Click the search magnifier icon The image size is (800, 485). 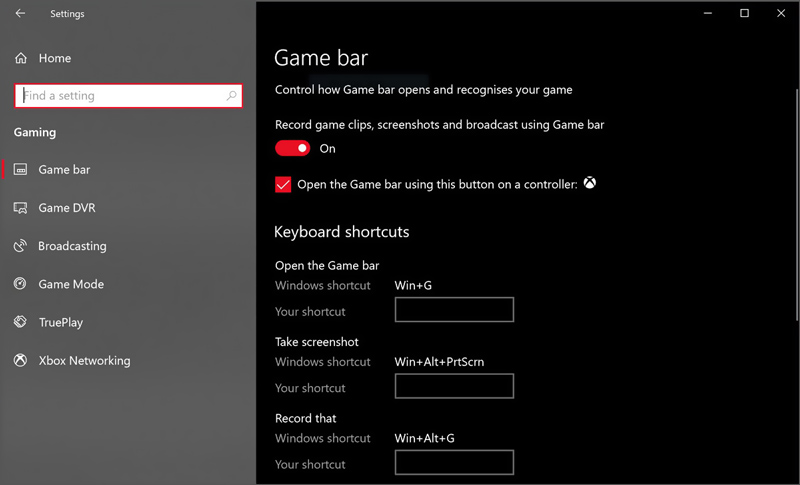tap(232, 96)
